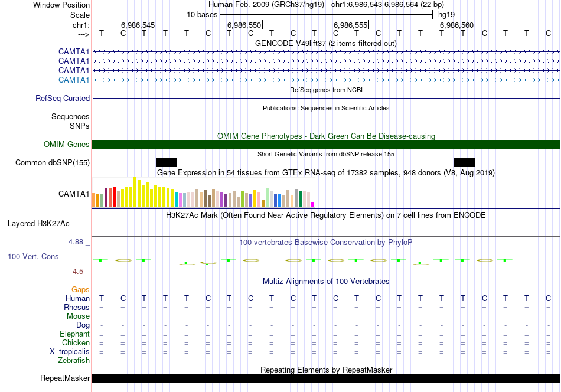Click the Layered H3K27Ac label
Viewport: 561px width, 392px height.
coord(38,224)
